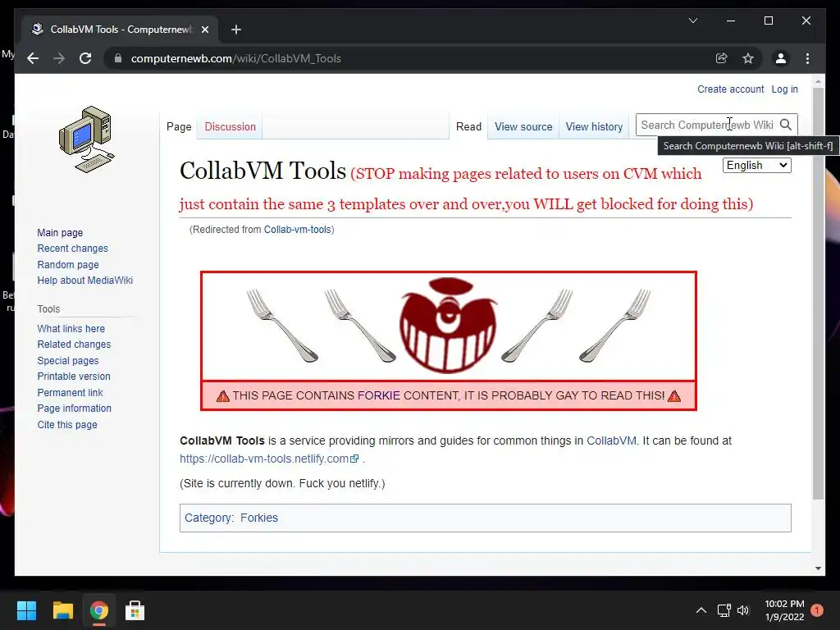
Task: Click the scrollbar down arrow
Action: (x=818, y=568)
